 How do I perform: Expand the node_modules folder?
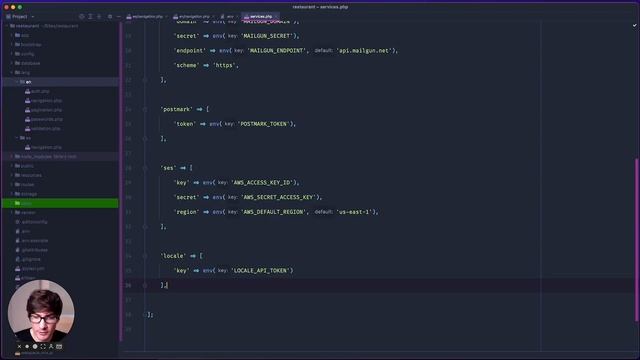pos(12,156)
